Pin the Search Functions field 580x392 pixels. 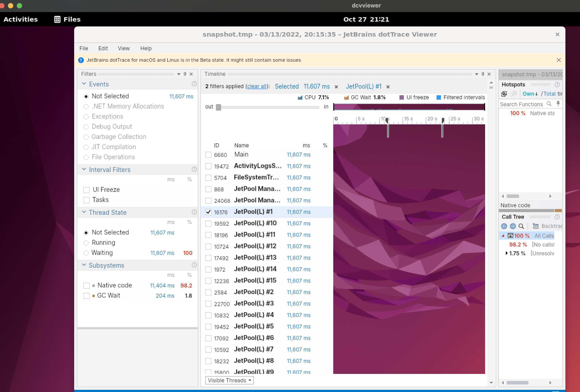558,104
